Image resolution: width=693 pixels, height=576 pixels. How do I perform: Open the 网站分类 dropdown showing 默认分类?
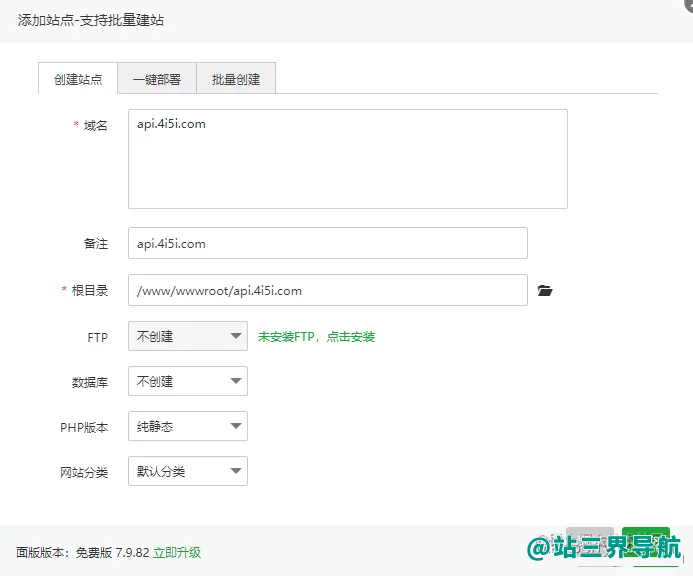click(x=188, y=471)
